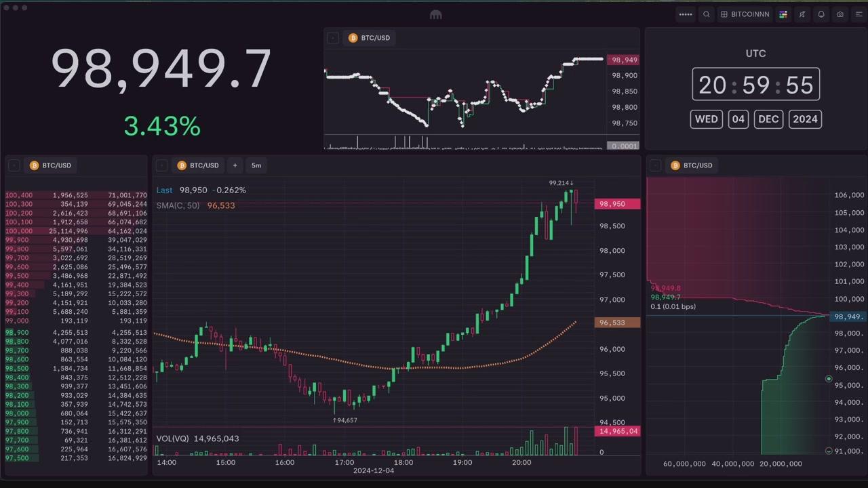Click the WED weekday box
Screen dimensions: 868x488
click(707, 119)
